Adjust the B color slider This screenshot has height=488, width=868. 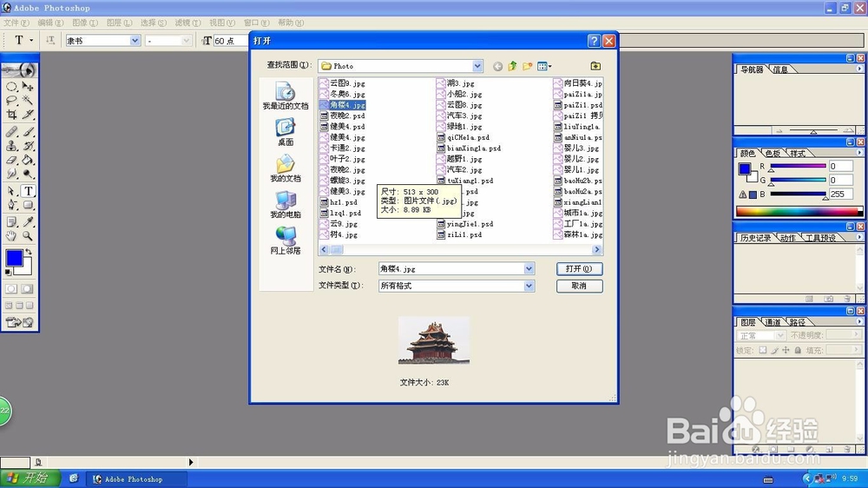(x=798, y=195)
